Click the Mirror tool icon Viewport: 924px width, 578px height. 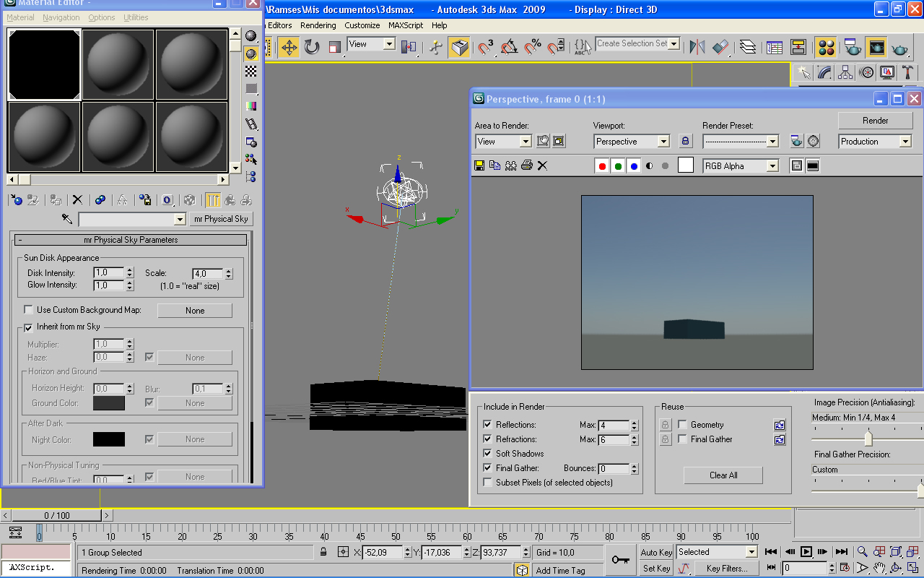pos(697,48)
